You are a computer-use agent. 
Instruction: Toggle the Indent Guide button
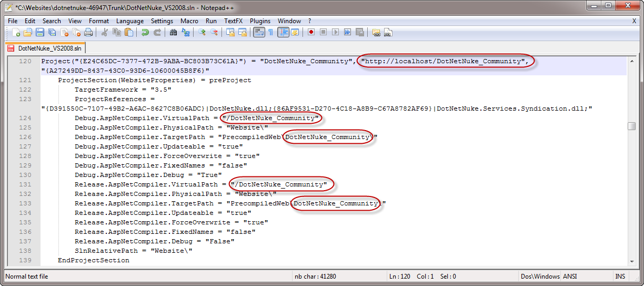(x=283, y=33)
